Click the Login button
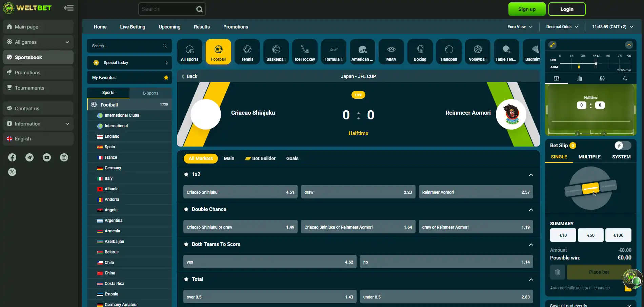 point(567,9)
